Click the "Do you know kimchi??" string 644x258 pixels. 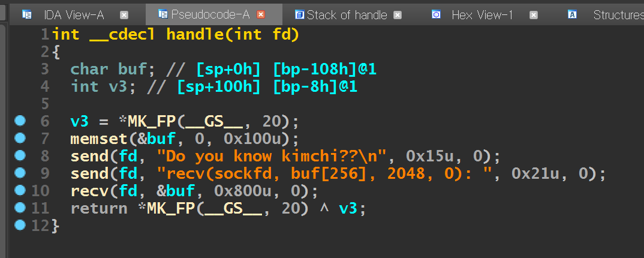point(270,156)
